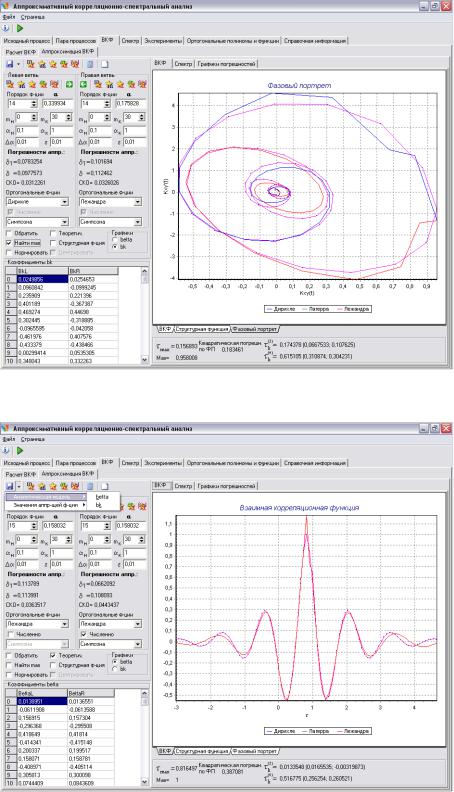
Task: Click the Лежандра legend entry in bottom window chart
Action: (355, 731)
